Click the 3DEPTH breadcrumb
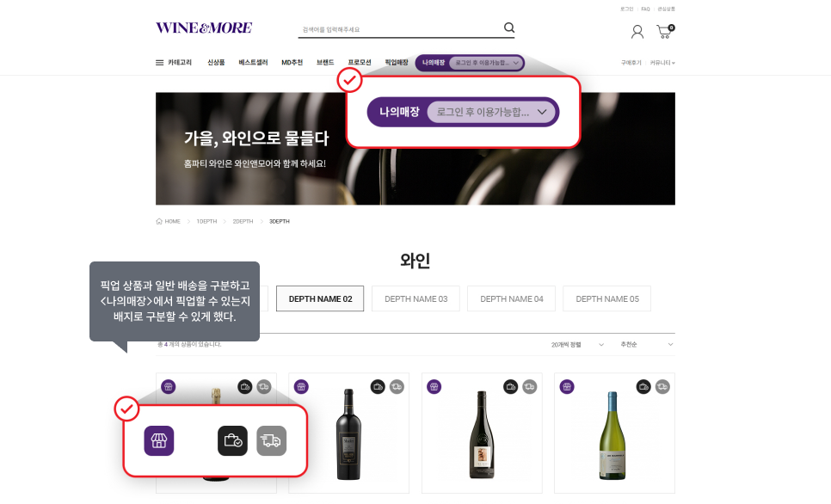 tap(280, 222)
